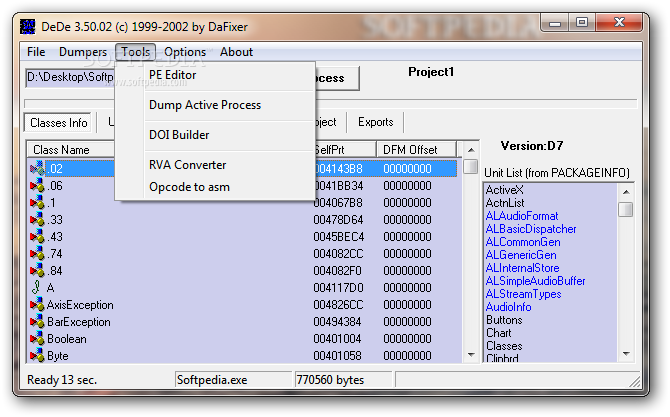Click the class icon next to .1
Viewport: 670px width, 417px height.
pos(37,202)
